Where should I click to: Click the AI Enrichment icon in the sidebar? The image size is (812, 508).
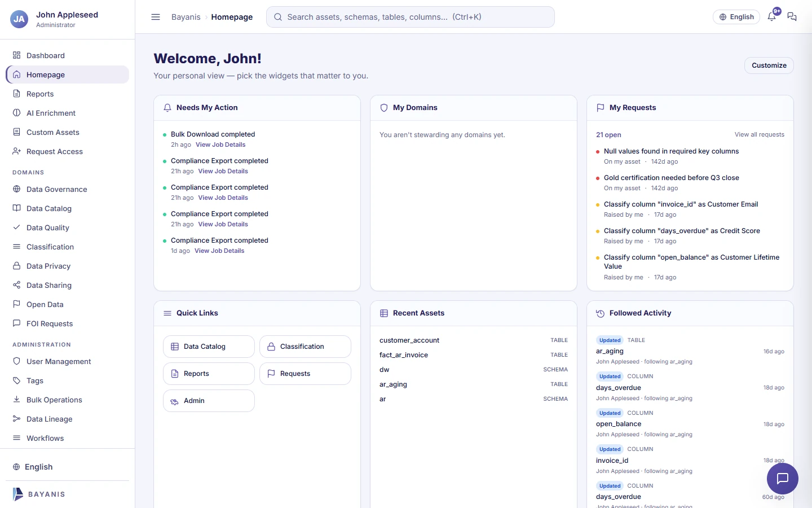coord(16,113)
